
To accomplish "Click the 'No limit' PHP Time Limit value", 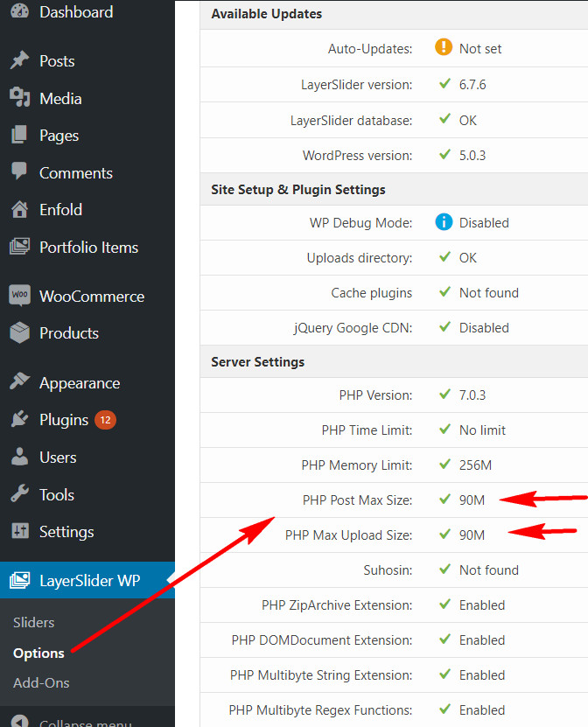I will click(482, 430).
